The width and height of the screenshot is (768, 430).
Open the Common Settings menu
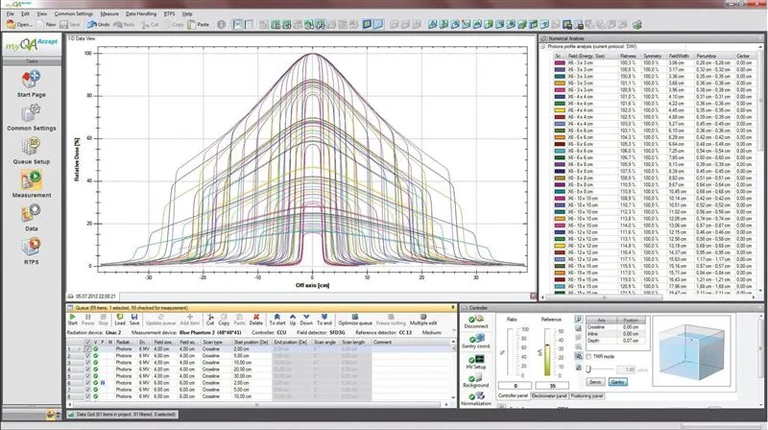pyautogui.click(x=73, y=14)
